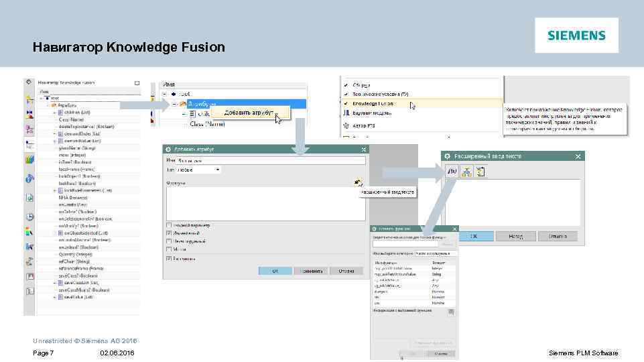Viewport: 644px width, 362px height.
Task: Open the clock History icon in the sidebar
Action: click(x=29, y=217)
